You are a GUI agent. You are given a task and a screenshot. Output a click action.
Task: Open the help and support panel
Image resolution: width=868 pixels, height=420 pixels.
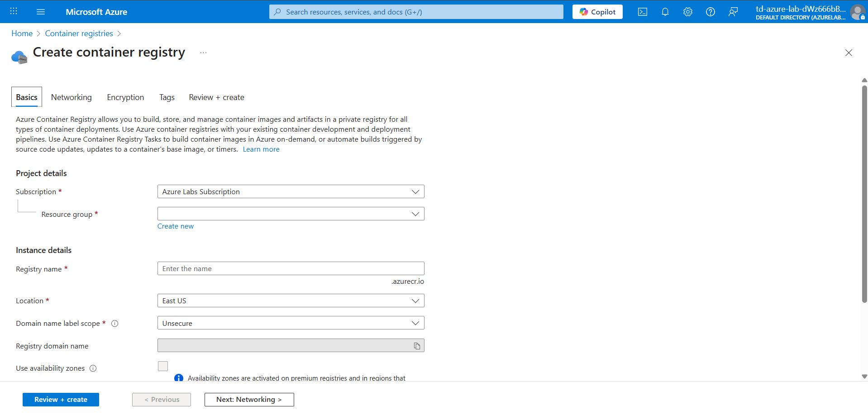(710, 12)
